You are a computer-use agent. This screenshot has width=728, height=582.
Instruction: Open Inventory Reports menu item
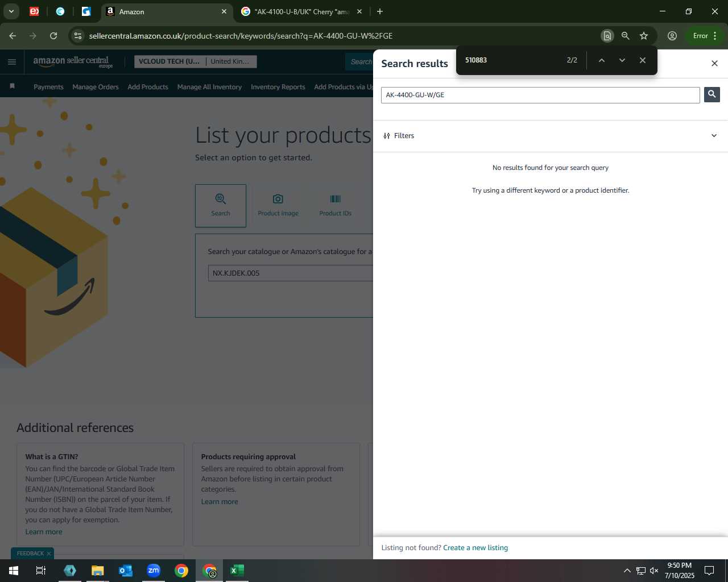tap(278, 87)
